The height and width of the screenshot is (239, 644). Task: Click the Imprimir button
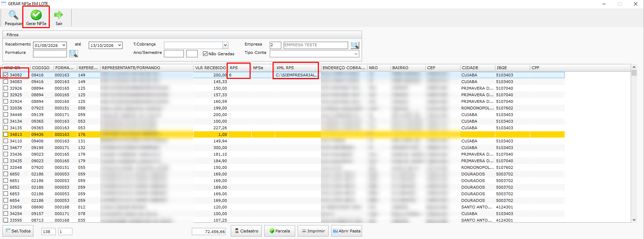(x=313, y=231)
